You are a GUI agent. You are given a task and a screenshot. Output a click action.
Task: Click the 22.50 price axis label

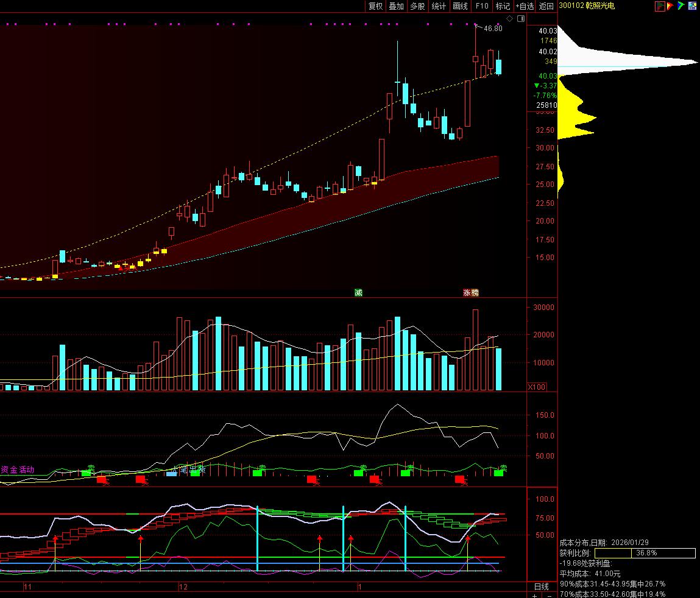(x=545, y=203)
